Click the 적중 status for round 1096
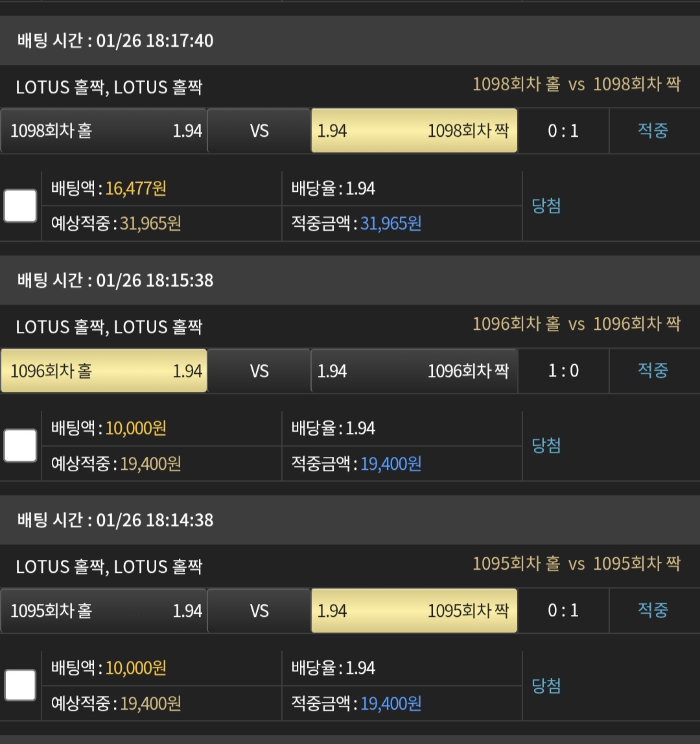This screenshot has height=744, width=700. tap(653, 371)
